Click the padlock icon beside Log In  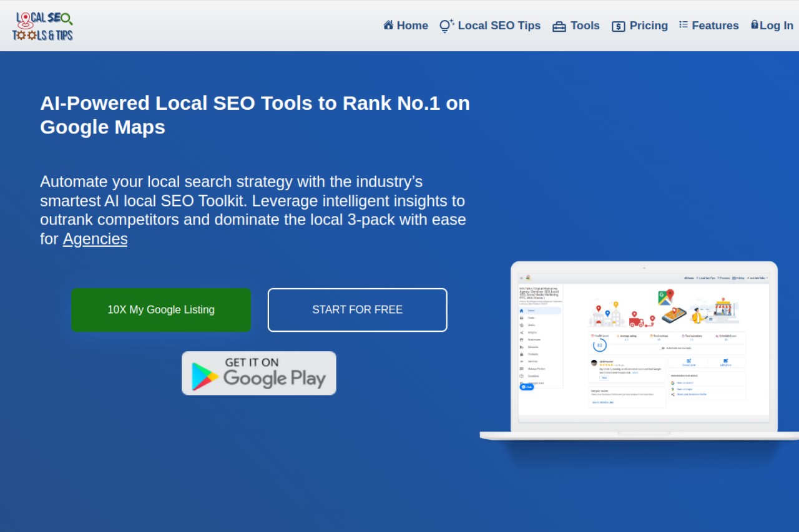[x=755, y=24]
